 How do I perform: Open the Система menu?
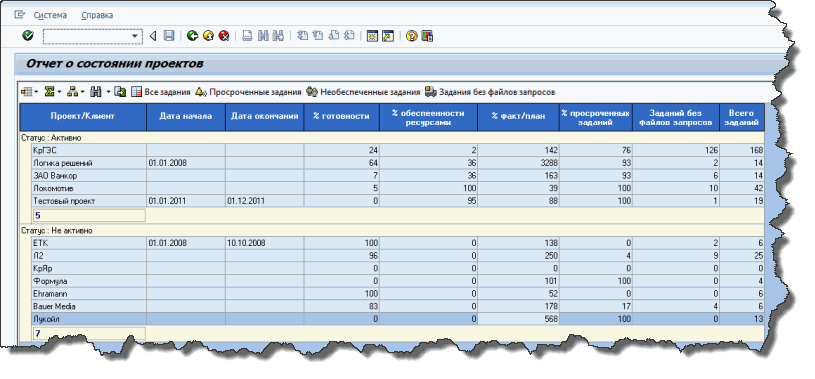(x=50, y=15)
